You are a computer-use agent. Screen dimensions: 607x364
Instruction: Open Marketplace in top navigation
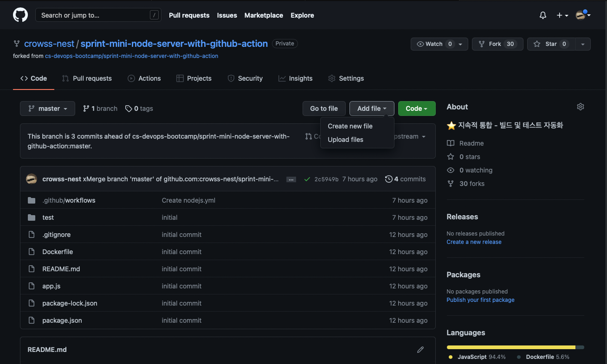(x=264, y=15)
